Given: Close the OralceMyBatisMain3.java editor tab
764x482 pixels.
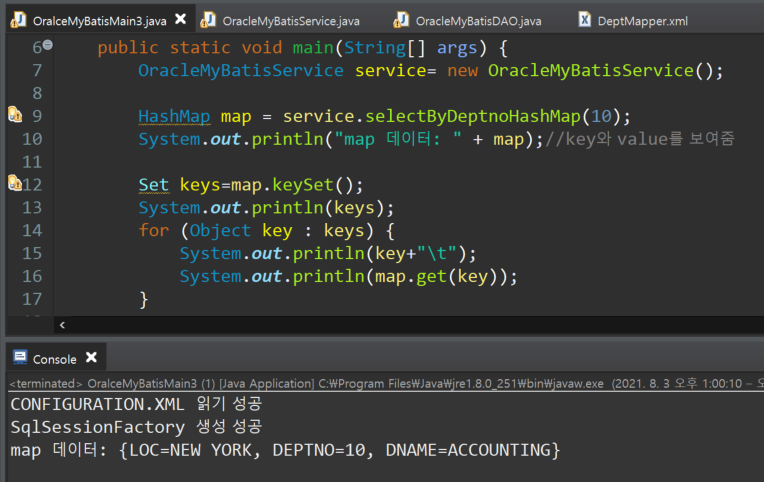Looking at the screenshot, I should 181,19.
